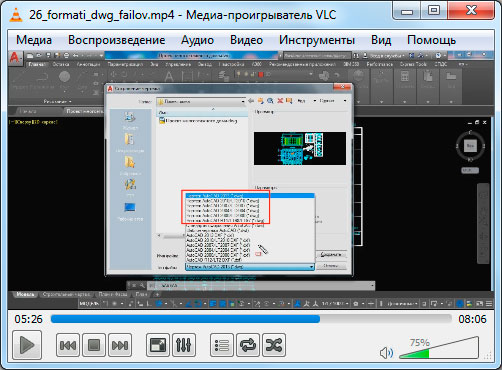Adjust the 75% volume slider
Screen dimensions: 502x370
[439, 348]
